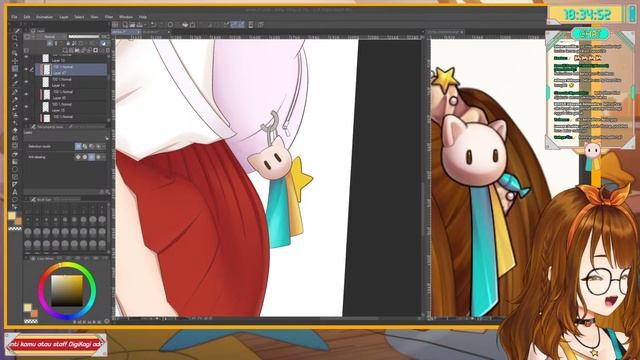The height and width of the screenshot is (360, 640).
Task: Toggle visibility eye of selected highlighted layer
Action: tap(27, 69)
